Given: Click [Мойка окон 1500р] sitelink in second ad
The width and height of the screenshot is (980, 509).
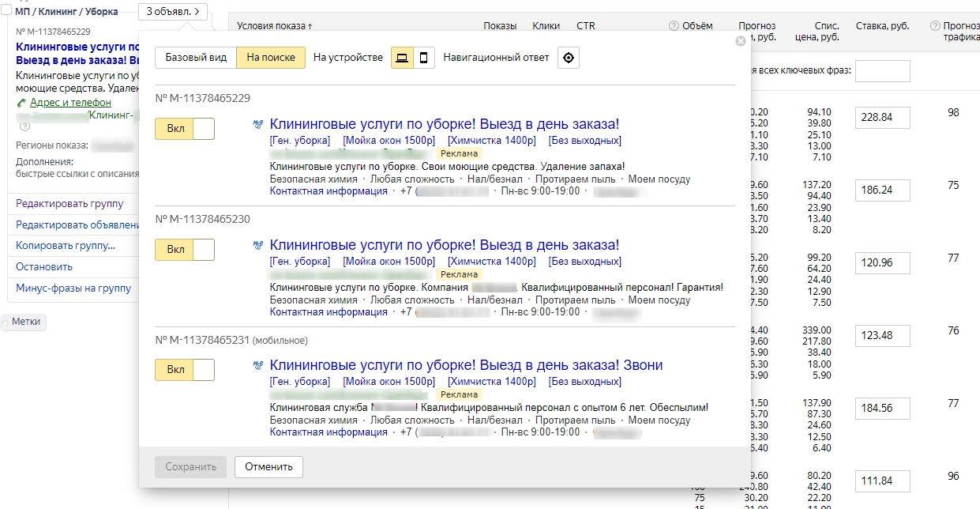Looking at the screenshot, I should pos(389,262).
